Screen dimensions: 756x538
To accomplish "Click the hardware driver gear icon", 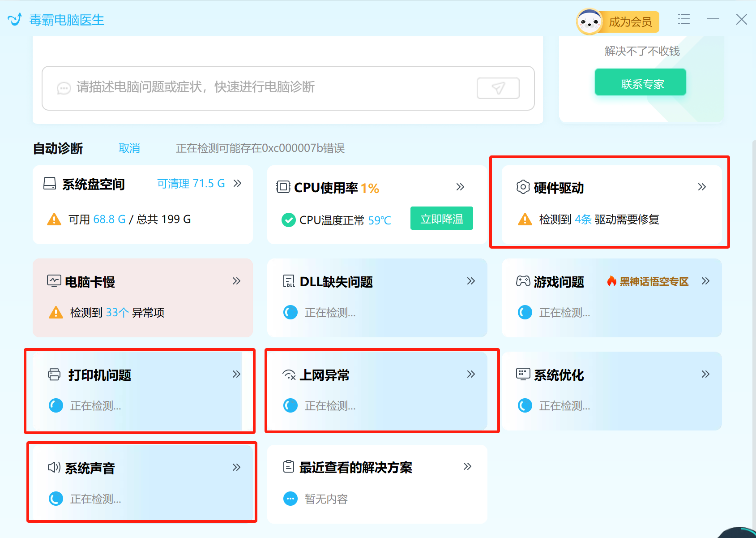I will pyautogui.click(x=523, y=187).
